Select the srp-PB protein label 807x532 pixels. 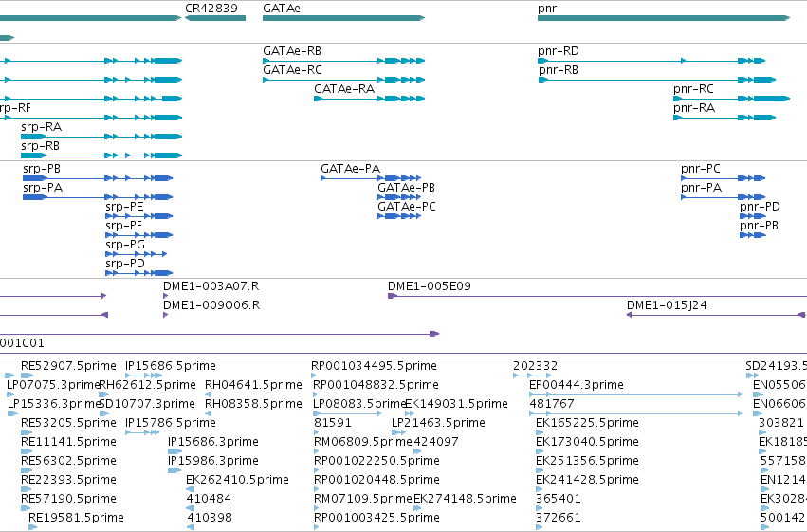click(42, 169)
